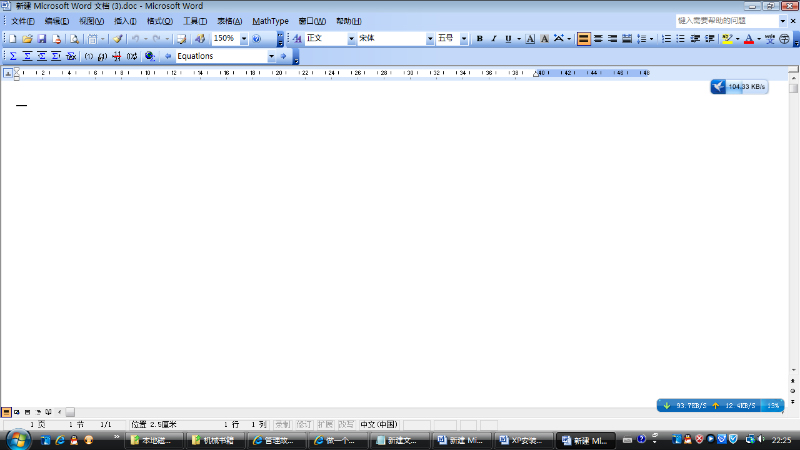
Task: Open the 150% zoom dropdown
Action: coord(244,39)
